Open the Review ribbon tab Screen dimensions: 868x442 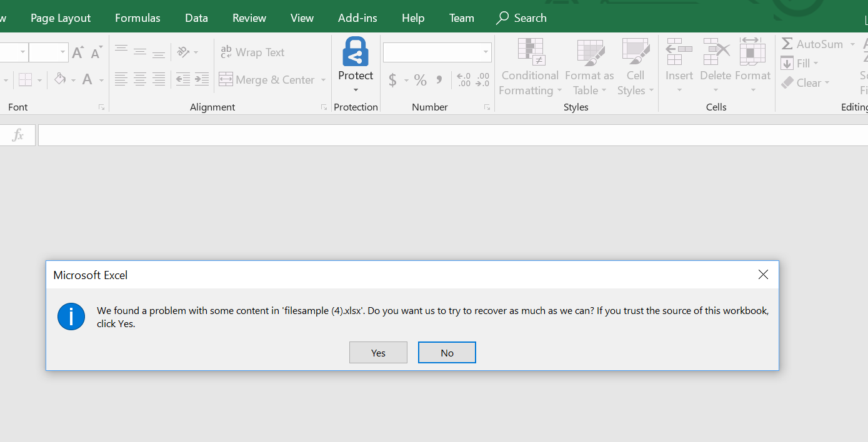point(249,17)
